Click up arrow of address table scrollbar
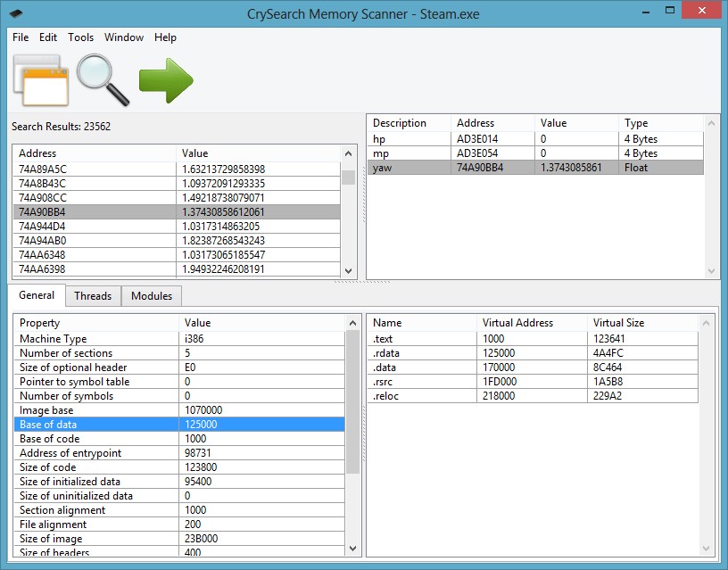The width and height of the screenshot is (728, 570). point(711,123)
